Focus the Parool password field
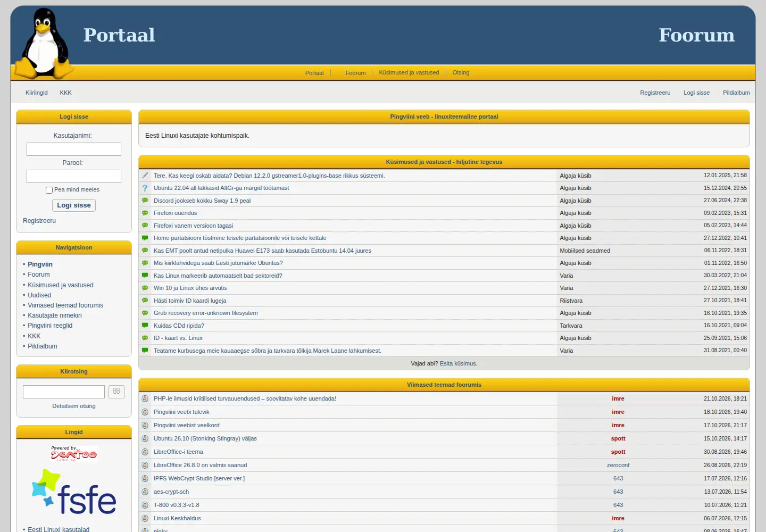This screenshot has width=766, height=532. [74, 176]
